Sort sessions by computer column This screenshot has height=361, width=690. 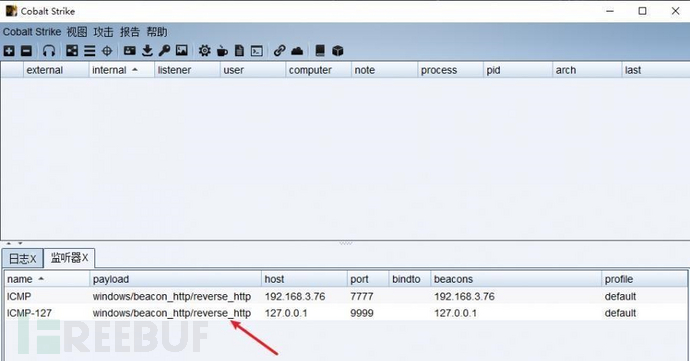coord(318,70)
